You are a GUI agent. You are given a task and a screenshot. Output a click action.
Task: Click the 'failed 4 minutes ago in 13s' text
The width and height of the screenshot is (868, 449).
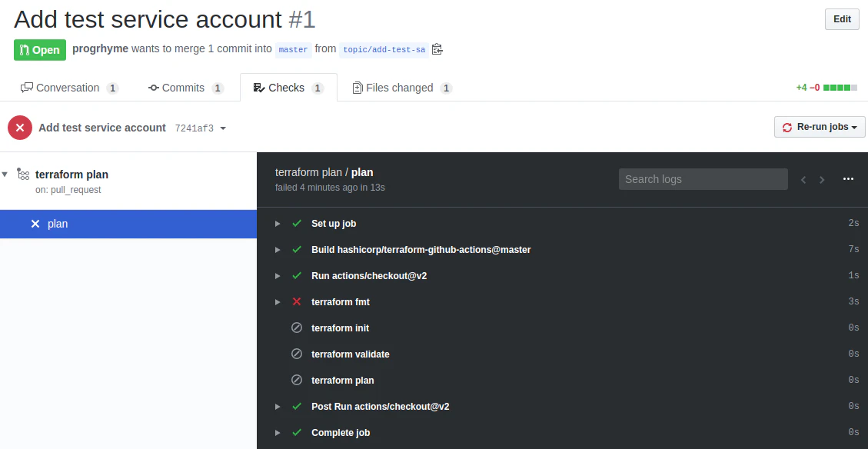click(x=330, y=187)
